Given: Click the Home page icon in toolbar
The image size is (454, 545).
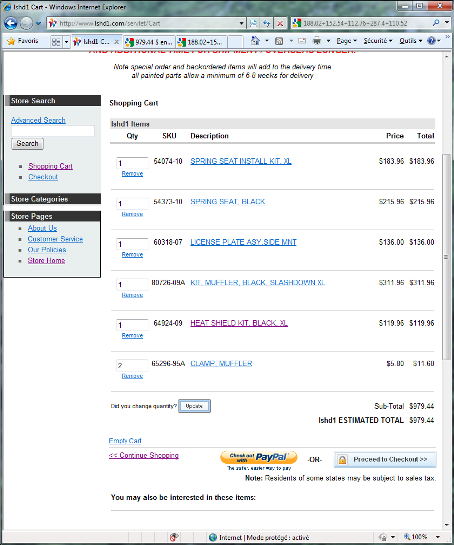Looking at the screenshot, I should (256, 41).
